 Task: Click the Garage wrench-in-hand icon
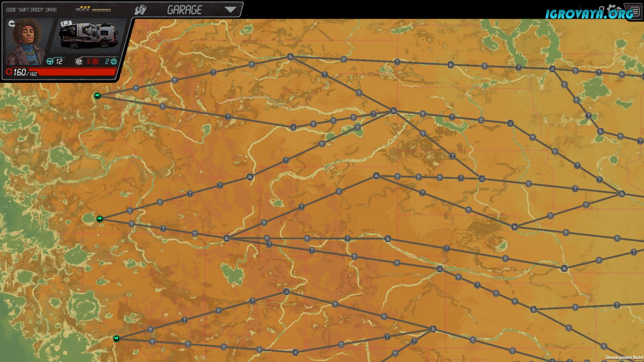click(x=140, y=10)
